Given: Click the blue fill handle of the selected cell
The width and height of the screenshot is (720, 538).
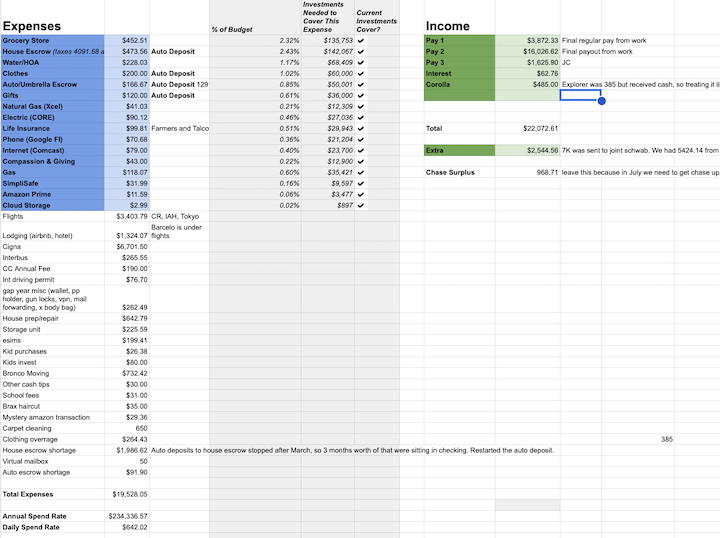Looking at the screenshot, I should pos(602,101).
